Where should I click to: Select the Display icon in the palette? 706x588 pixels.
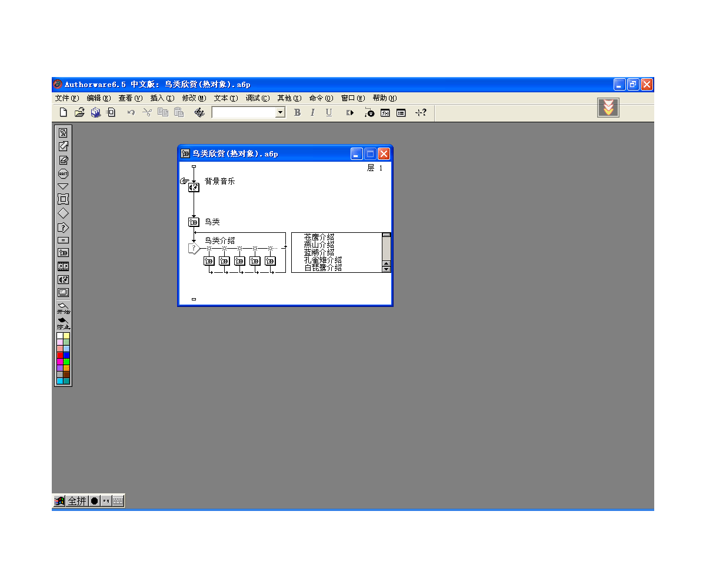(x=63, y=133)
